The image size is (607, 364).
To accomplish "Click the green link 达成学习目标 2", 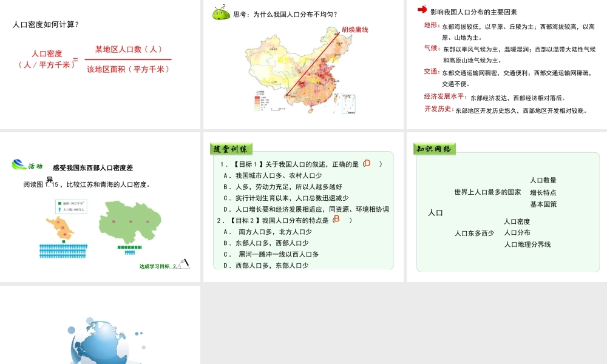I will point(158,266).
